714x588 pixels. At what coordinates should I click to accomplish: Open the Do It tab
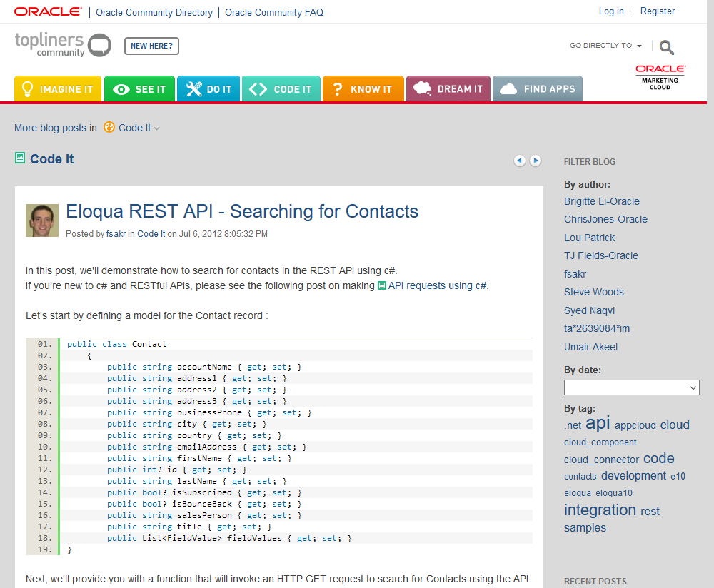point(208,88)
